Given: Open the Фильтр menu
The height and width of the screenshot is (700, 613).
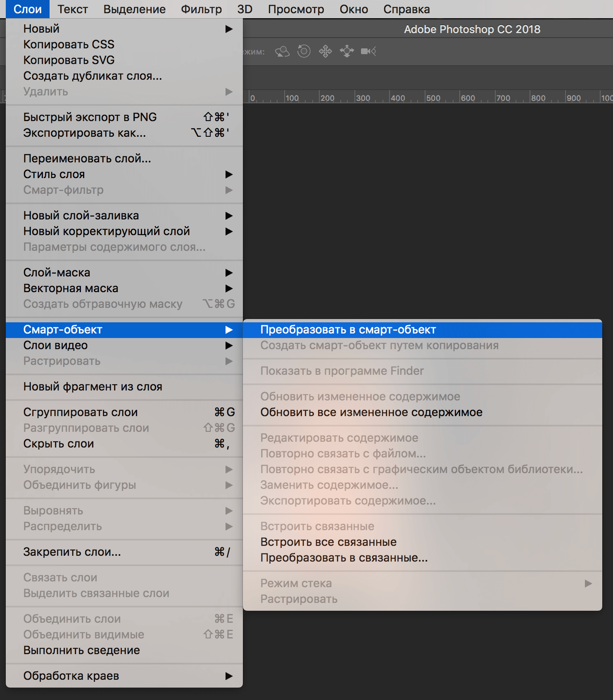Looking at the screenshot, I should (x=202, y=9).
